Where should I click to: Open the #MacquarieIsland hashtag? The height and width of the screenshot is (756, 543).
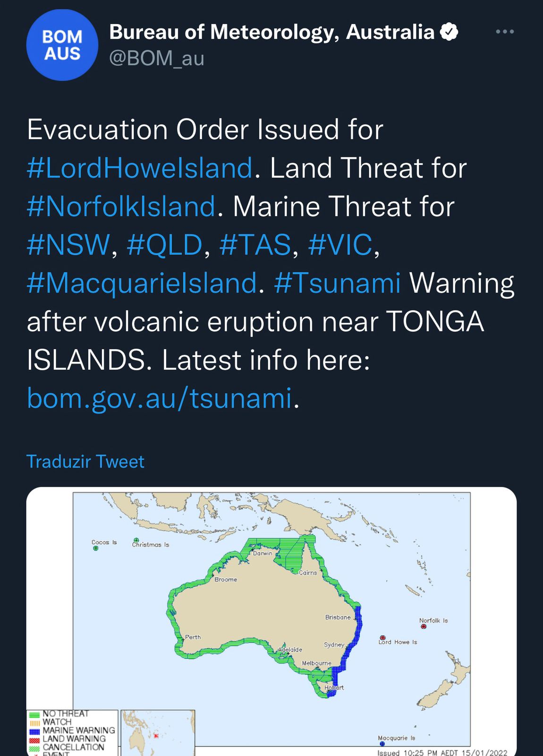click(x=142, y=283)
